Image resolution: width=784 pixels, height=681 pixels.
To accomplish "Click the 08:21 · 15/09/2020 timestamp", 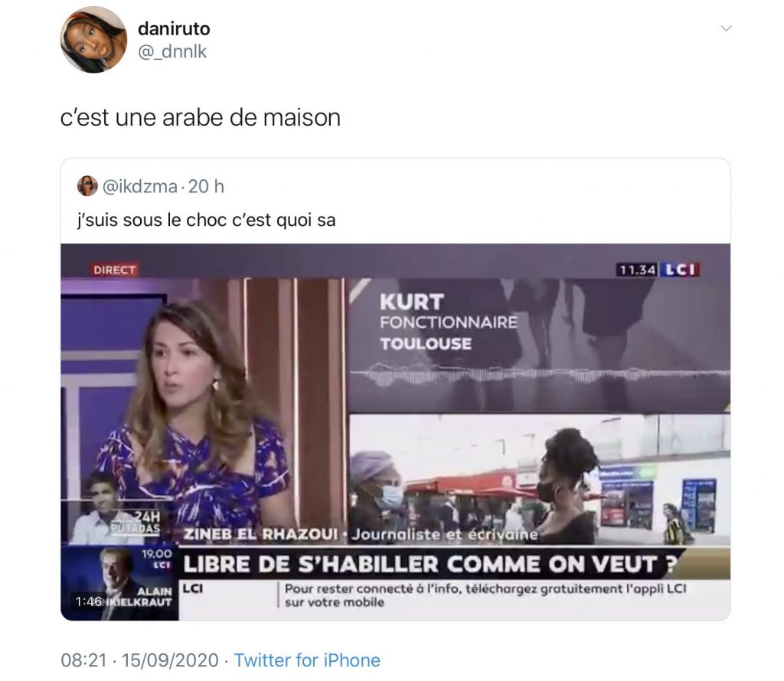I will click(139, 660).
